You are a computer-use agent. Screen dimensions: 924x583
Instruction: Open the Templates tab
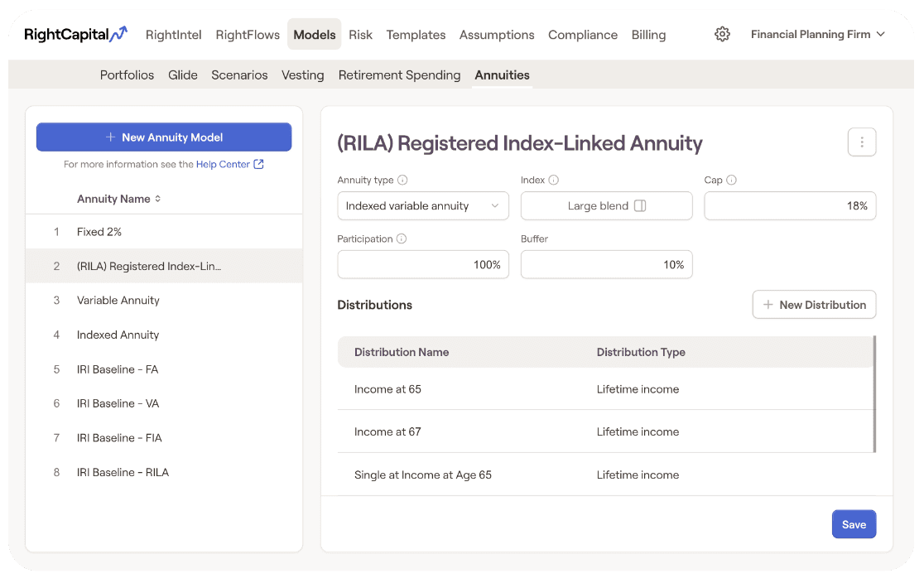coord(416,35)
